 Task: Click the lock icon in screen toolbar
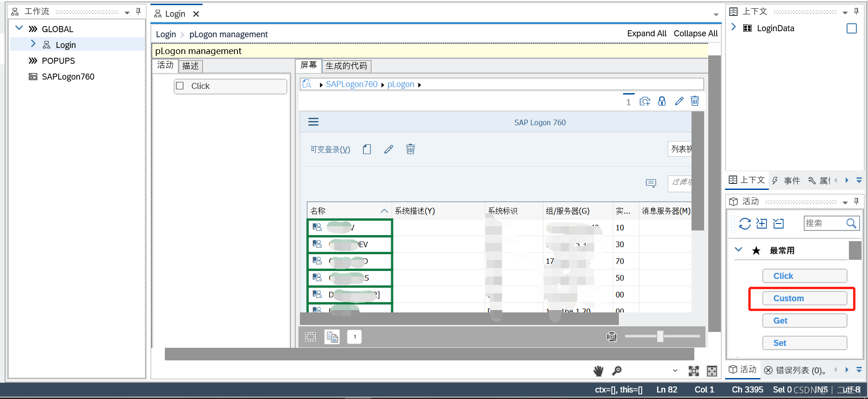coord(662,101)
